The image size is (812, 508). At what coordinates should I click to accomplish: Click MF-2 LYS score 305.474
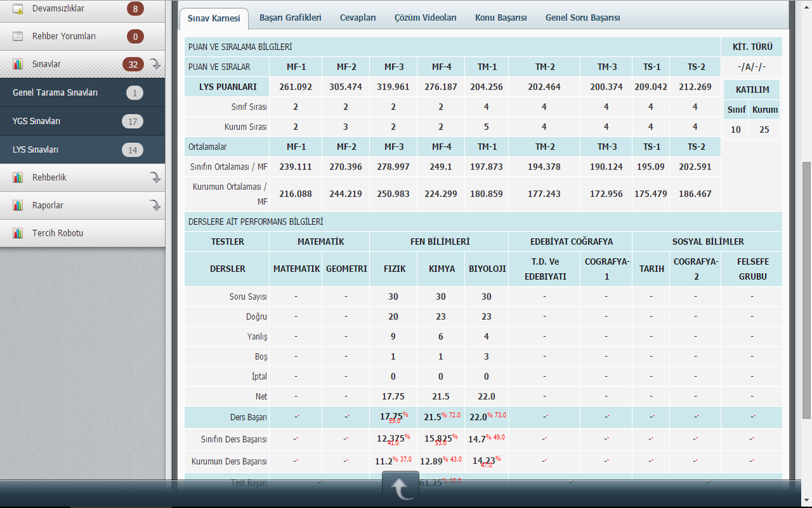tap(346, 87)
